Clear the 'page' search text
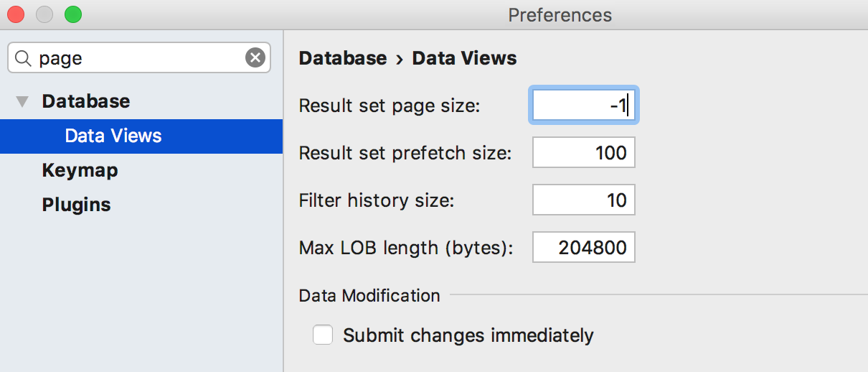Screen dimensions: 868x372 255,58
